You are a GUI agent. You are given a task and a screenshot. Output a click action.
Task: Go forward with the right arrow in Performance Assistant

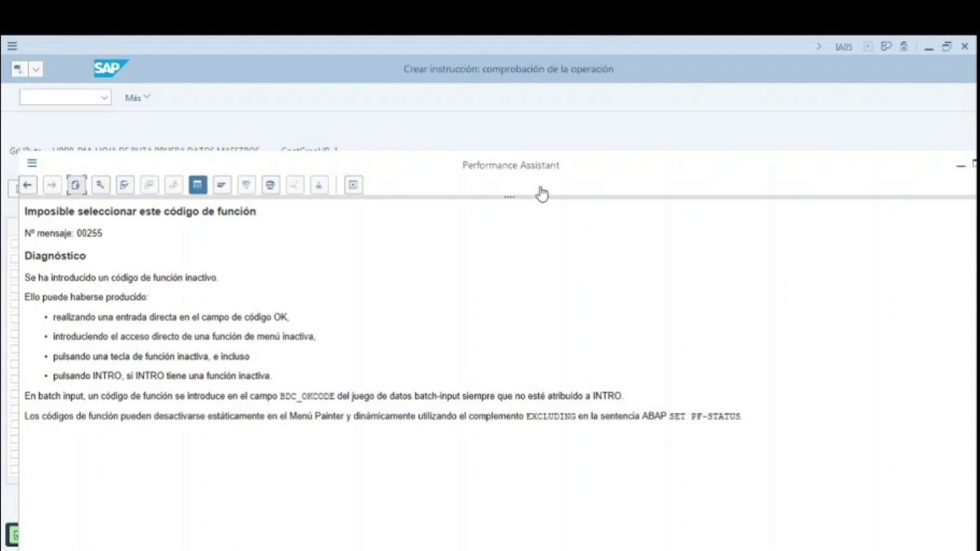point(51,184)
